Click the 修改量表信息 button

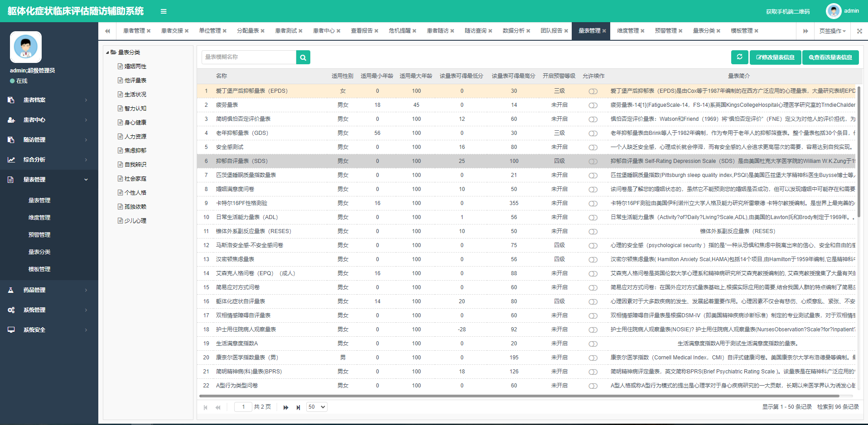point(775,57)
